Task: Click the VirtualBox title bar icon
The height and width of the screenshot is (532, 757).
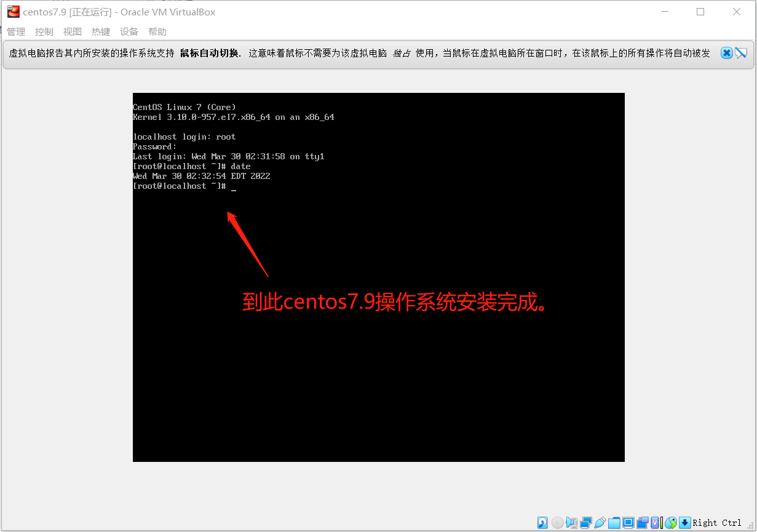Action: [x=14, y=12]
